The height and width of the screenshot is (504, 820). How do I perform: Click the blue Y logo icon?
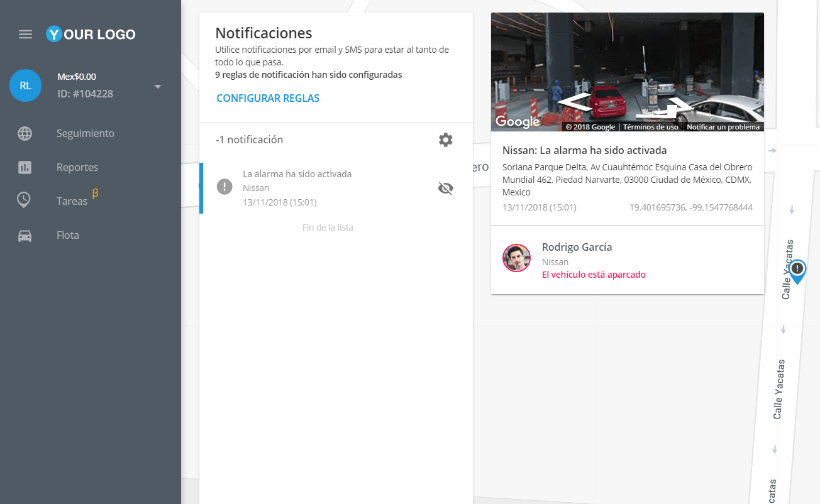(54, 34)
